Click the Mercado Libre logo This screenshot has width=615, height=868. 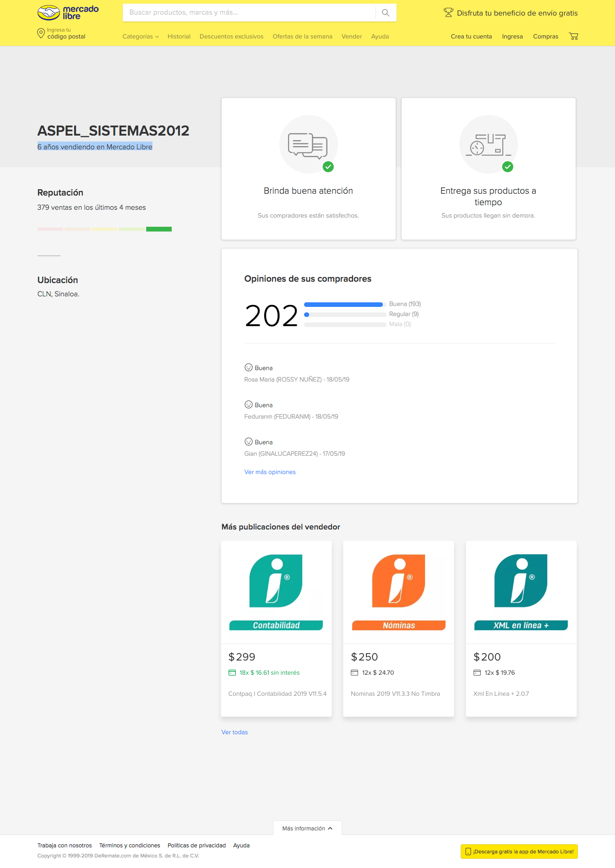[x=68, y=13]
